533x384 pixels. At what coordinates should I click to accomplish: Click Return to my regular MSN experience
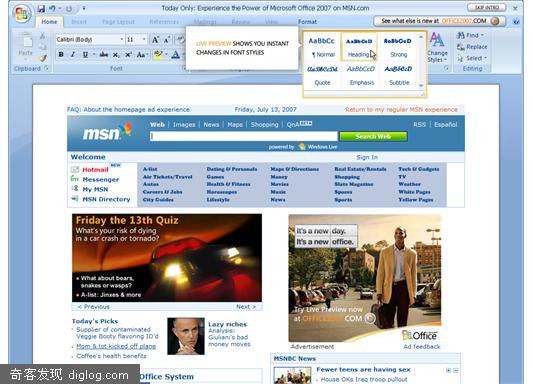tap(401, 109)
